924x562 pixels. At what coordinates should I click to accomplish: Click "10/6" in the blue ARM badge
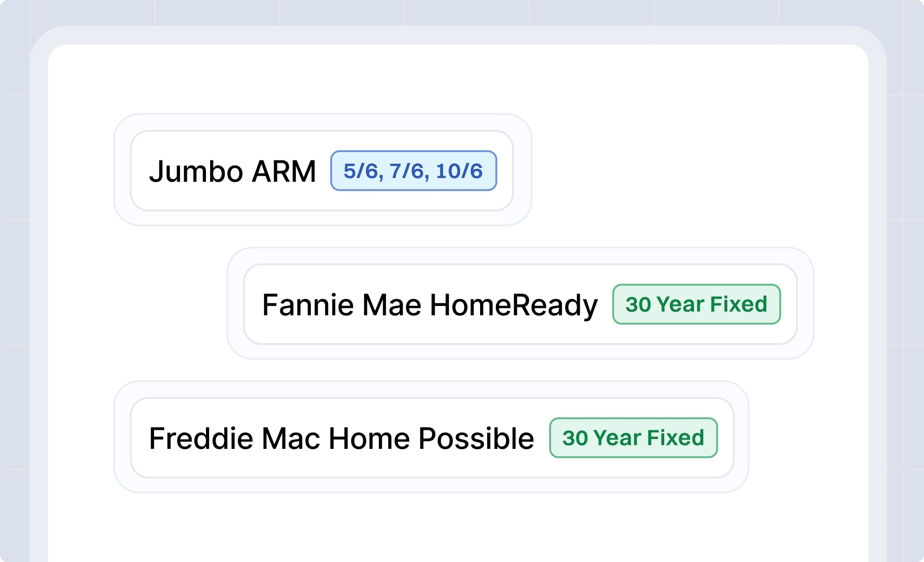(x=459, y=171)
